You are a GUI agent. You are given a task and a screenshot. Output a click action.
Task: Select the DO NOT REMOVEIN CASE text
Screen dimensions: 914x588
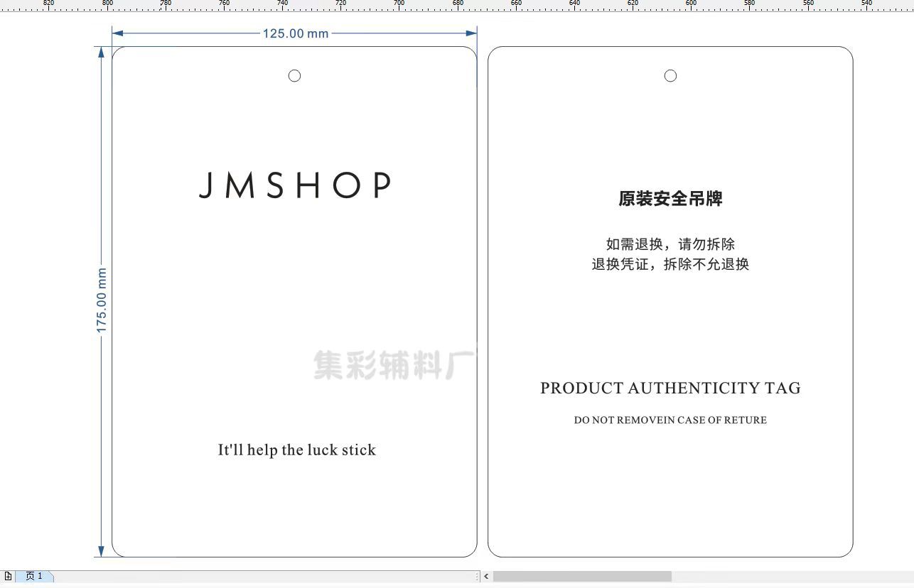670,420
